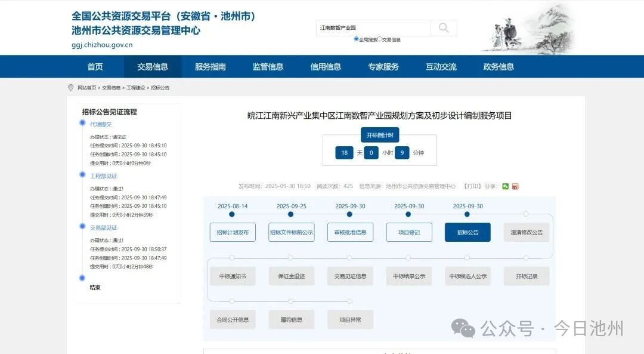Click the blue dot beside 代理提交
Image resolution: width=644 pixels, height=354 pixels.
click(x=82, y=123)
